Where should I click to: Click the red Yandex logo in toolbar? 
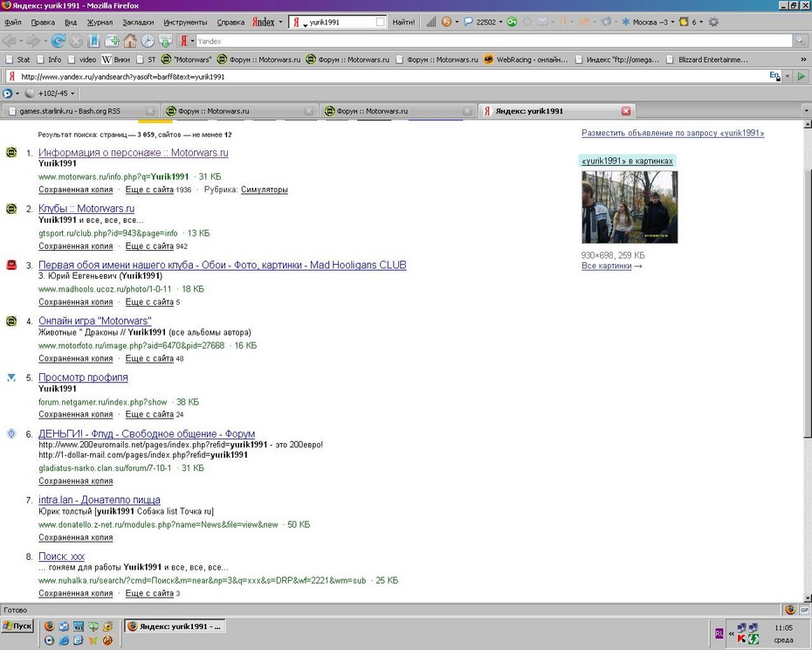pyautogui.click(x=263, y=22)
